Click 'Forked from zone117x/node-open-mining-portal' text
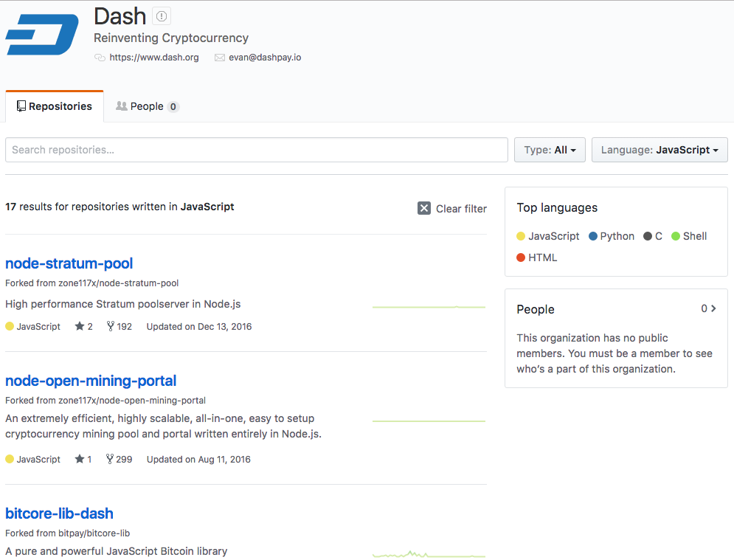The width and height of the screenshot is (734, 560). pos(105,401)
